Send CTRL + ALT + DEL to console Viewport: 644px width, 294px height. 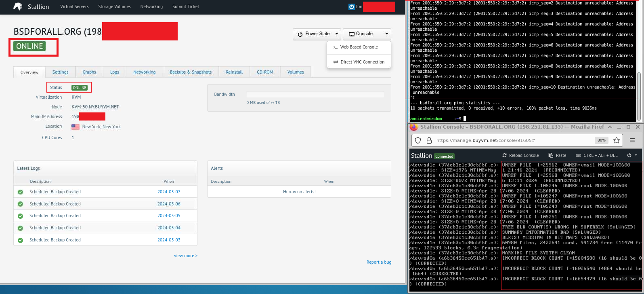tap(597, 155)
